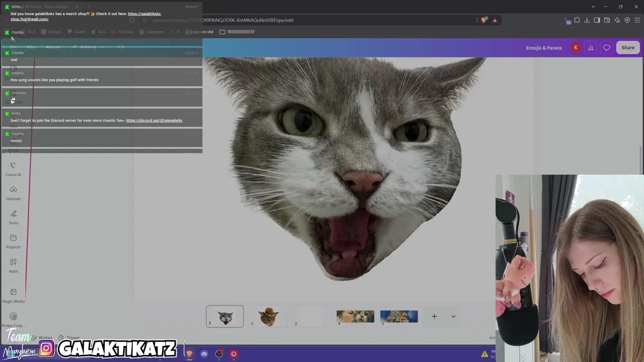Open the Uploads panel
Image resolution: width=644 pixels, height=362 pixels.
pyautogui.click(x=13, y=193)
